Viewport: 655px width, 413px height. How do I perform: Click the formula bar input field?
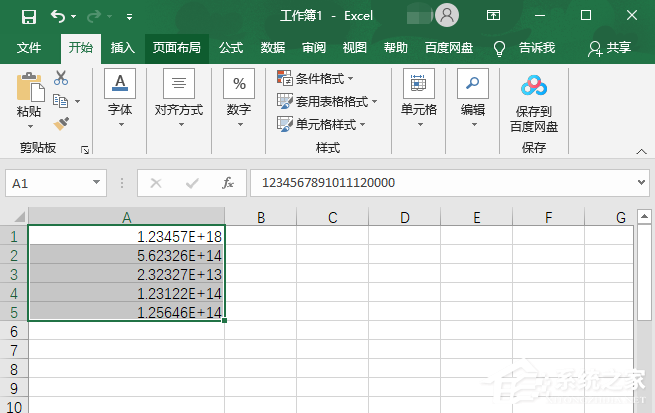pyautogui.click(x=440, y=183)
